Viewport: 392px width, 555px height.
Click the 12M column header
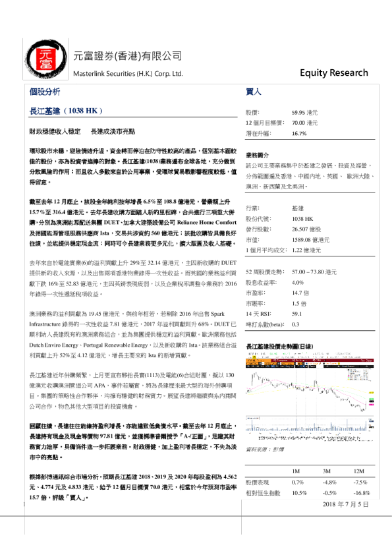tap(359, 471)
